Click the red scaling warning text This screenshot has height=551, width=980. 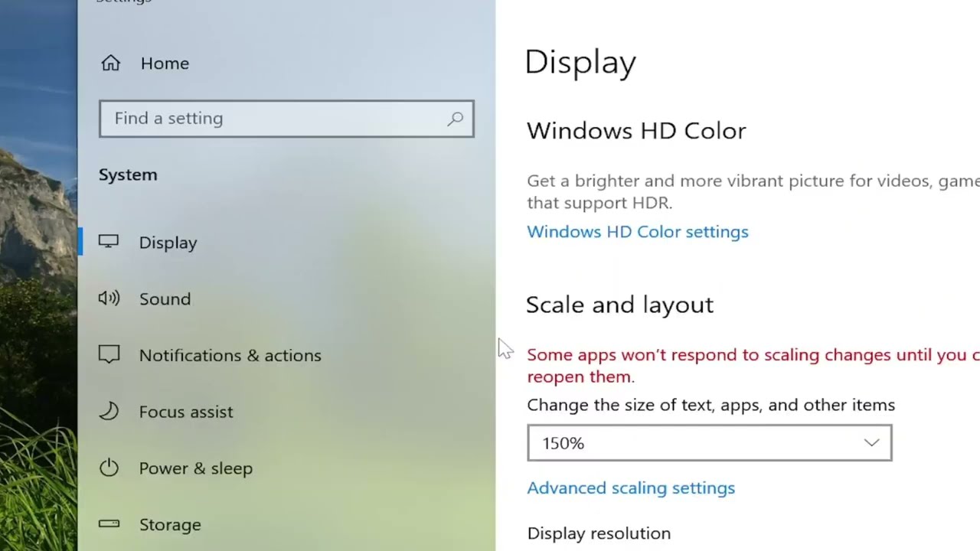pos(753,366)
